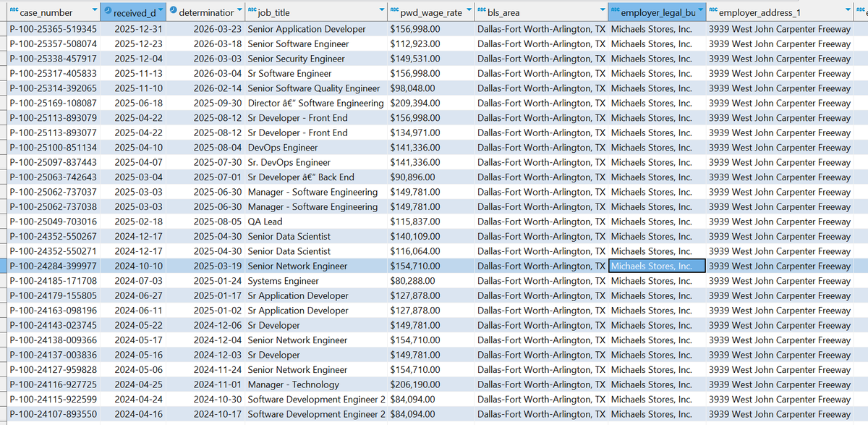The height and width of the screenshot is (425, 868).
Task: Select the employer_address_1 column header label
Action: (x=759, y=13)
